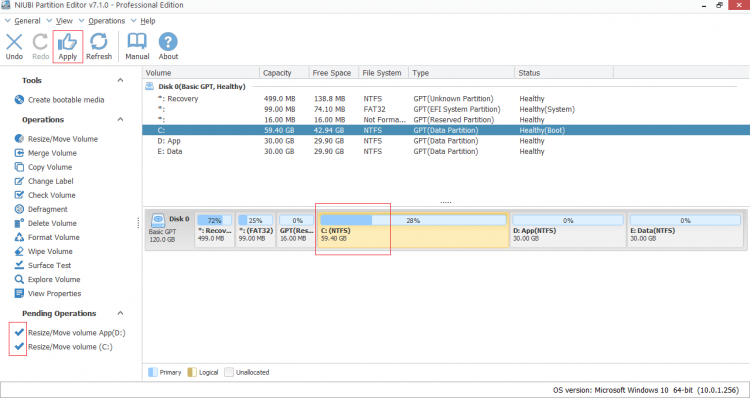Click the FAT32 25% usage bar

pos(255,221)
